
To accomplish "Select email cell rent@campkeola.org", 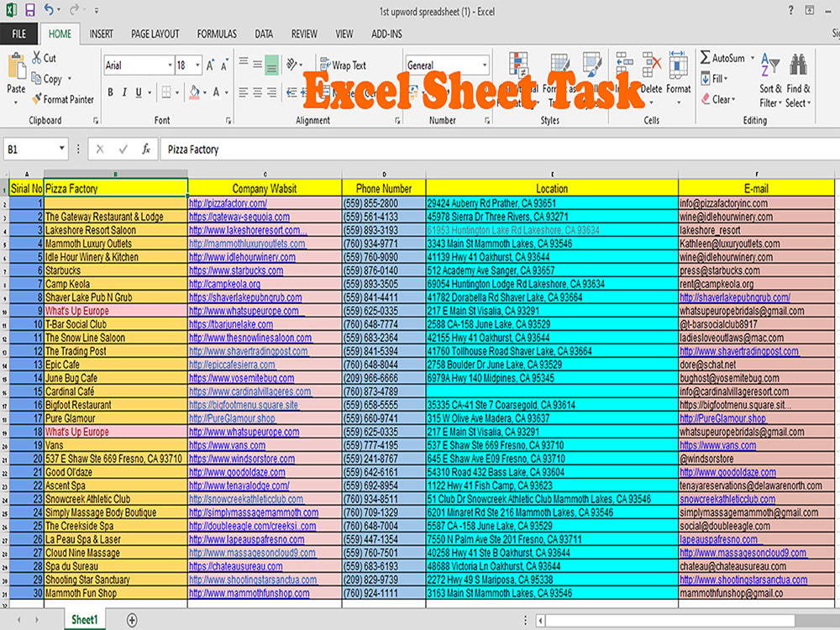I will pos(756,284).
